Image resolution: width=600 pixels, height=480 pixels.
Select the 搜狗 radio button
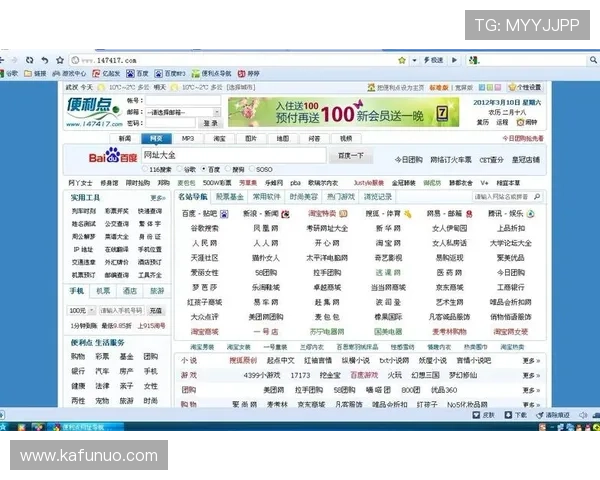[228, 169]
